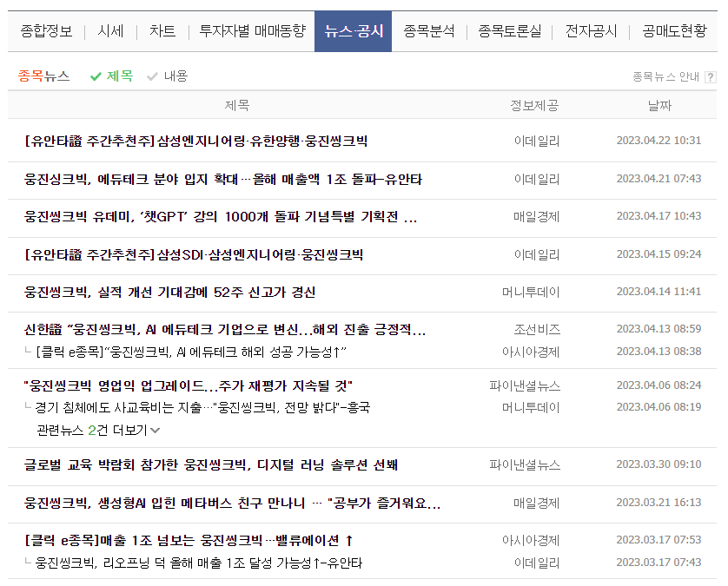Open the 종합정보 tab
Image resolution: width=728 pixels, height=586 pixels.
coord(46,31)
